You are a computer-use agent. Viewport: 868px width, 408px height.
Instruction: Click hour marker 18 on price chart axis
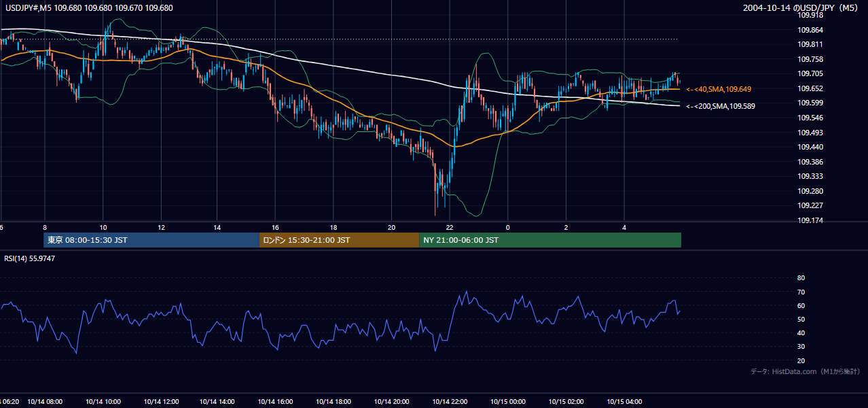(x=333, y=227)
